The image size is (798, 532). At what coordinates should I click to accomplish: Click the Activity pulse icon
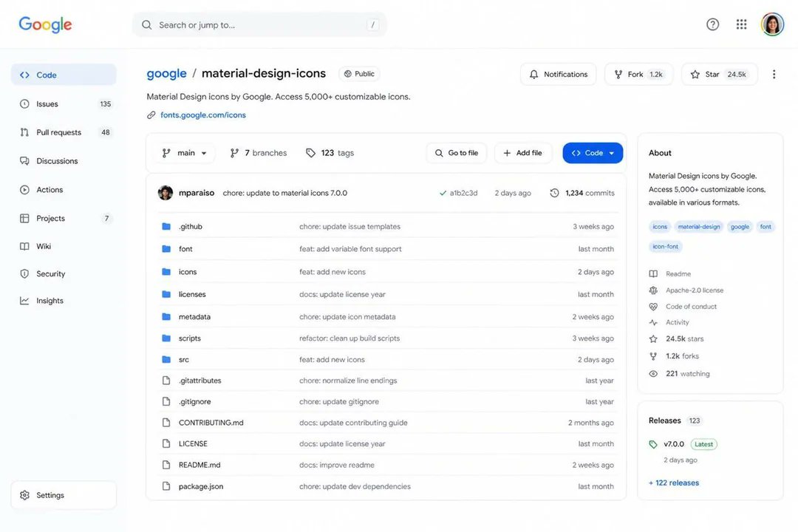[x=653, y=322]
